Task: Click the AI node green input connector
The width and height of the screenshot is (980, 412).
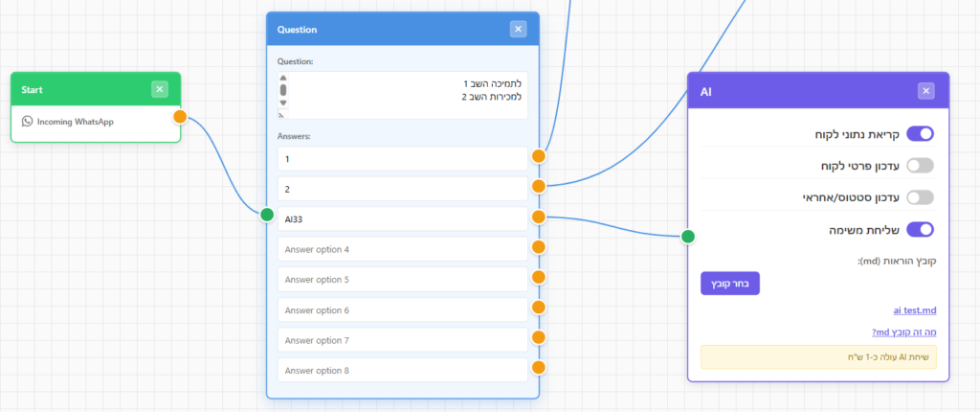Action: 687,237
